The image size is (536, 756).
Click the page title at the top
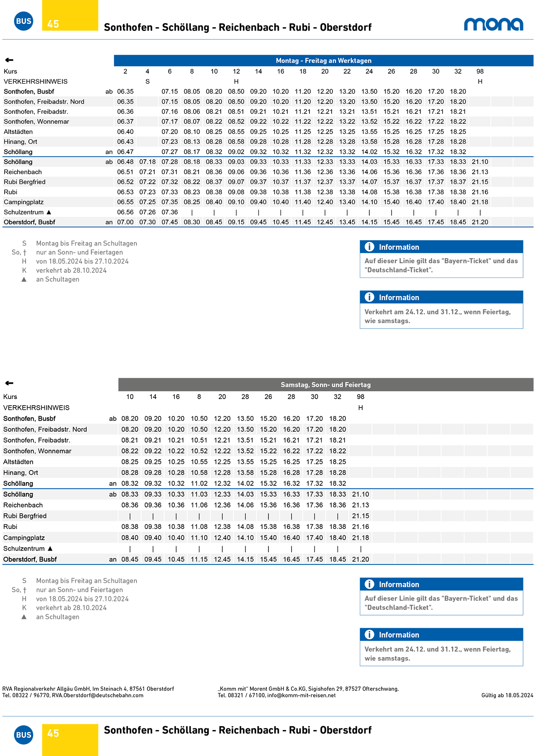coord(238,27)
